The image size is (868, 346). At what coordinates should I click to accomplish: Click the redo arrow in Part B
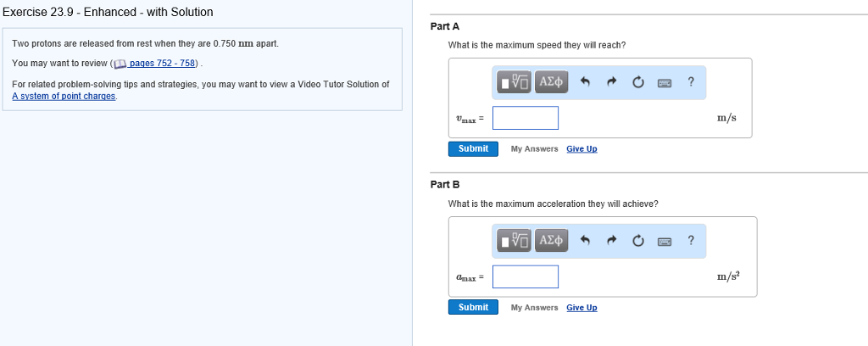pyautogui.click(x=611, y=242)
